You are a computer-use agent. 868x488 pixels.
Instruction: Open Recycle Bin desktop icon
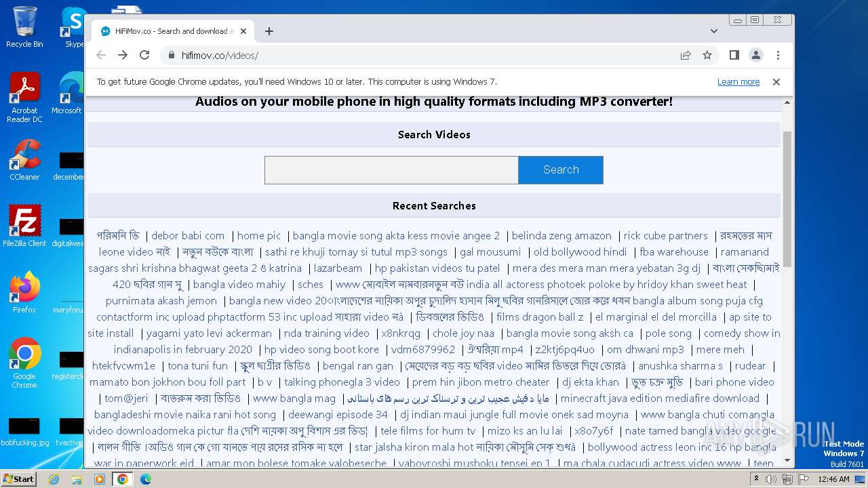click(24, 27)
